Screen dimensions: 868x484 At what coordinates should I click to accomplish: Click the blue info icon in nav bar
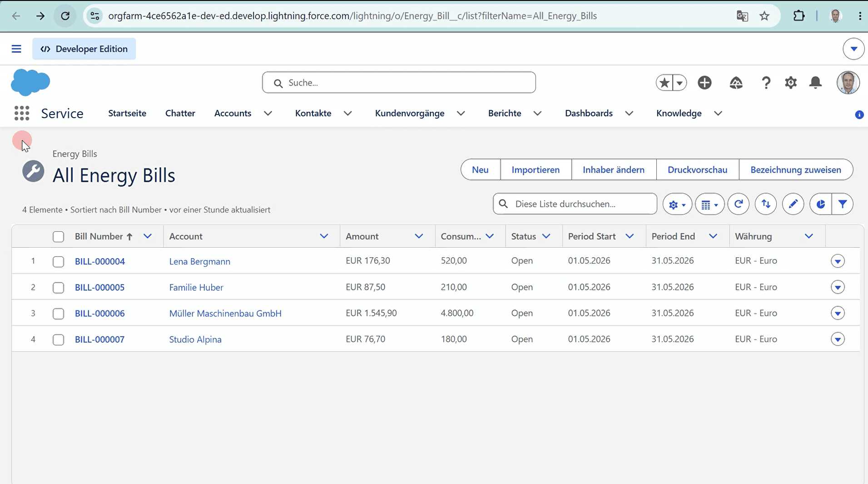click(859, 115)
